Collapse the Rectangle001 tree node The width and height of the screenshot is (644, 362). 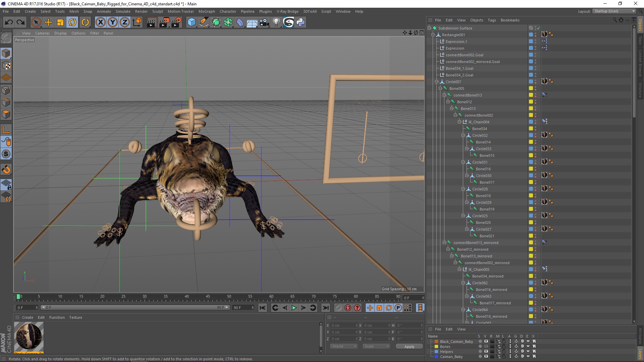[x=433, y=35]
